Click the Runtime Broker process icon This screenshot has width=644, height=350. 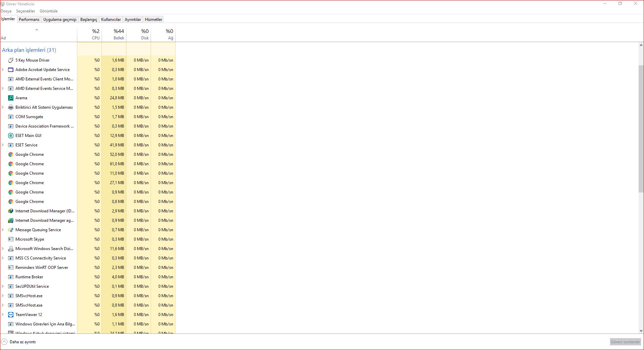coord(11,277)
